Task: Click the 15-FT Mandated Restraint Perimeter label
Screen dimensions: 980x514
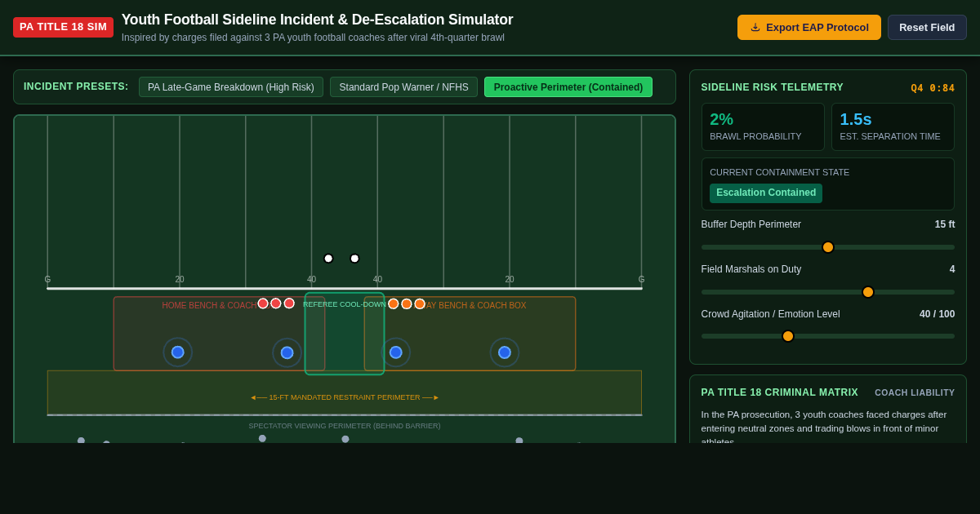Action: click(x=345, y=397)
